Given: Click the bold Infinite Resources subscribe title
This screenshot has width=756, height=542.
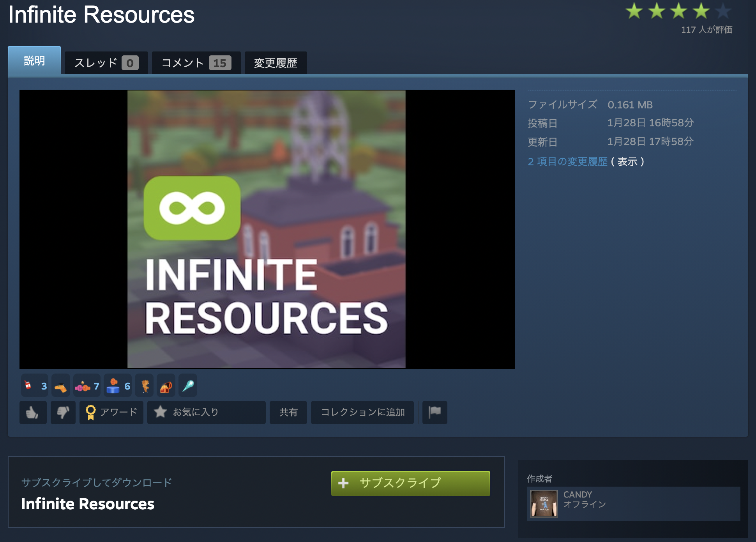Looking at the screenshot, I should (88, 504).
